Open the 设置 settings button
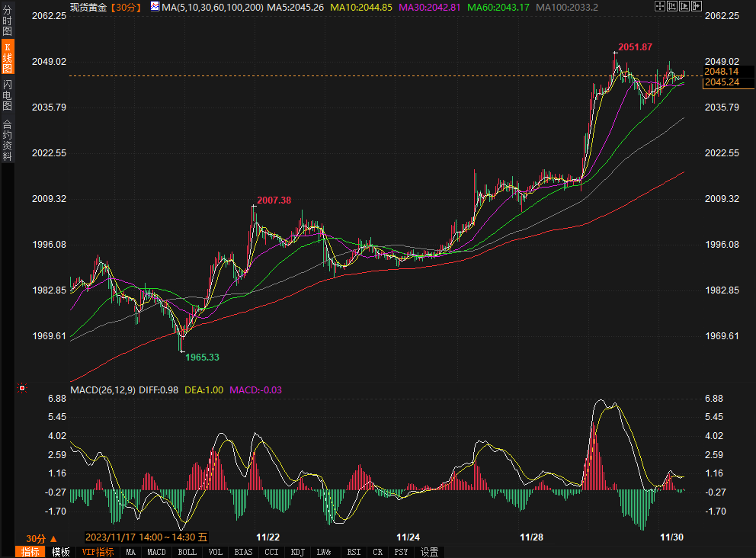The image size is (756, 558). [x=429, y=552]
